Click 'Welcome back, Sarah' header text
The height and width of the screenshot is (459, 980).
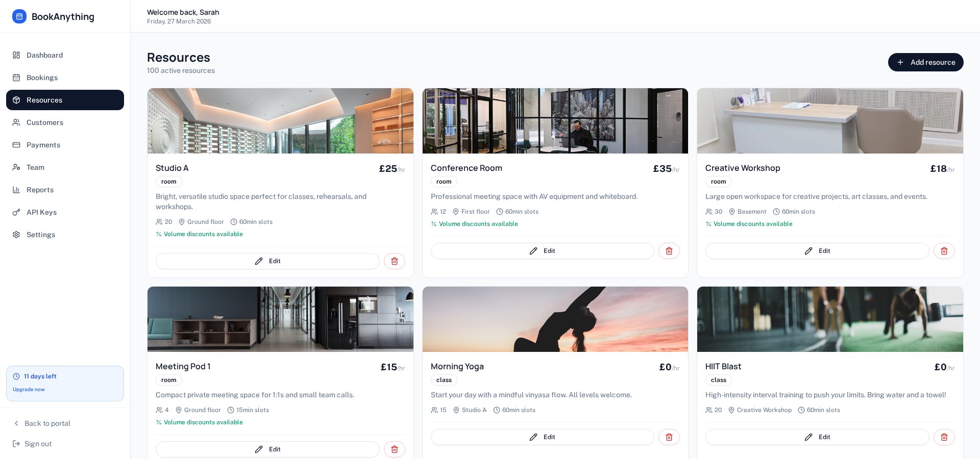tap(183, 12)
